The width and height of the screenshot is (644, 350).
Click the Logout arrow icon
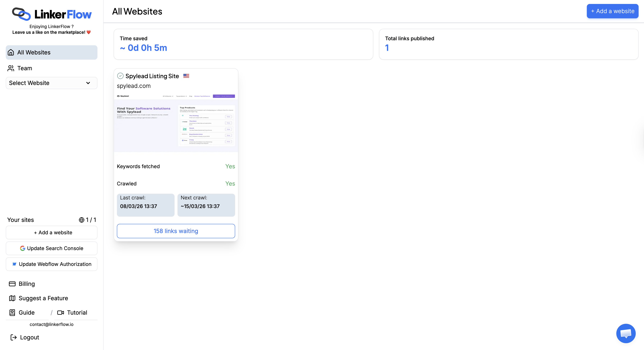pyautogui.click(x=13, y=337)
